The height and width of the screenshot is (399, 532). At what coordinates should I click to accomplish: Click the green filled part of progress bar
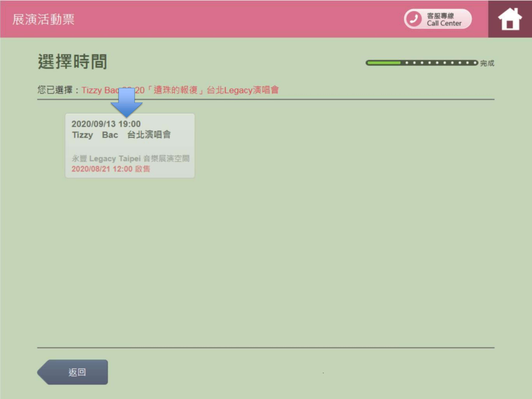point(384,63)
